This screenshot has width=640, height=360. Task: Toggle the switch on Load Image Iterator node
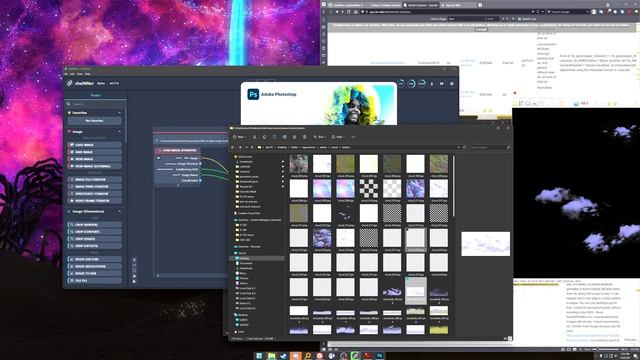coord(159,158)
